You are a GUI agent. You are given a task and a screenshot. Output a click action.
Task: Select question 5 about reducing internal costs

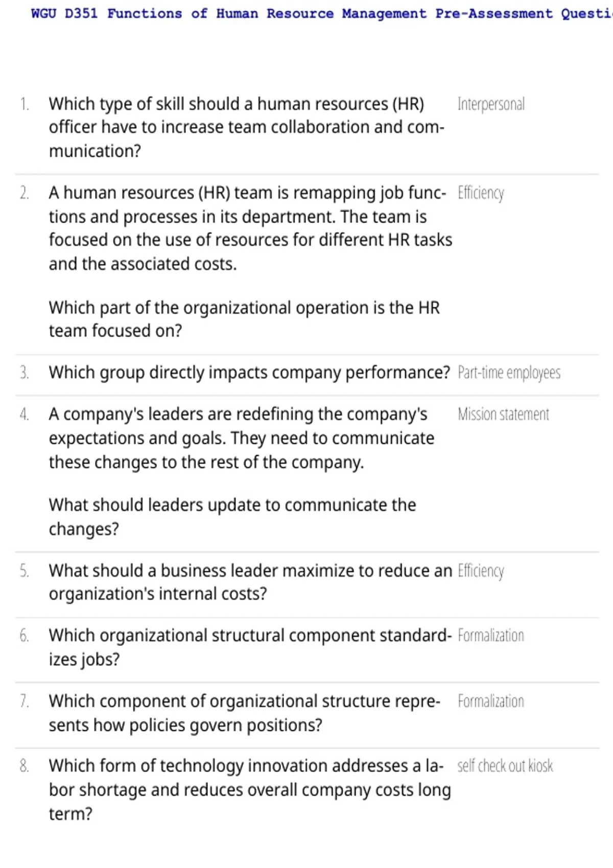[251, 582]
